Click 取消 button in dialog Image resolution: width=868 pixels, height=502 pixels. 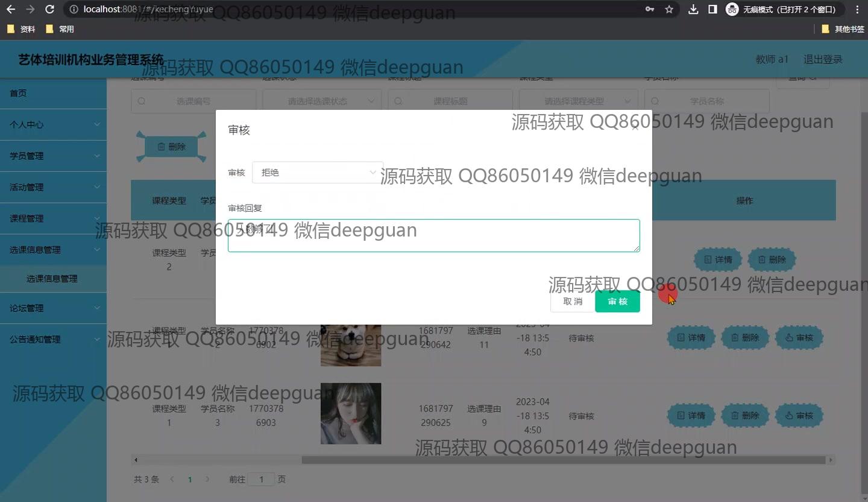(573, 301)
